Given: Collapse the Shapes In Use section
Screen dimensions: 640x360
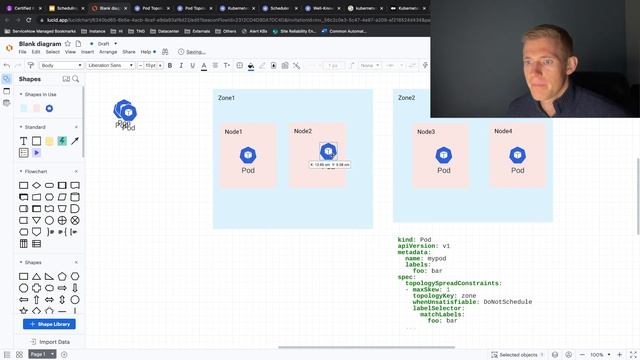Looking at the screenshot, I should [x=21, y=94].
